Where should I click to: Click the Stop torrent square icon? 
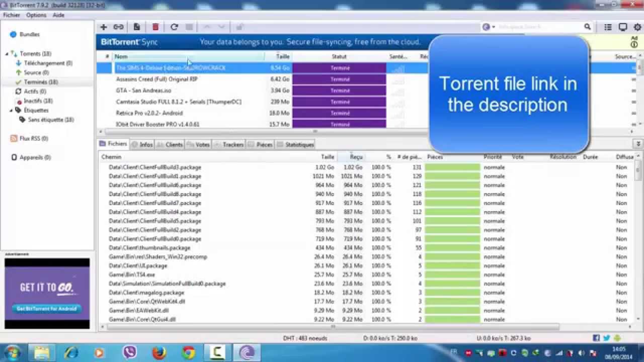(189, 27)
